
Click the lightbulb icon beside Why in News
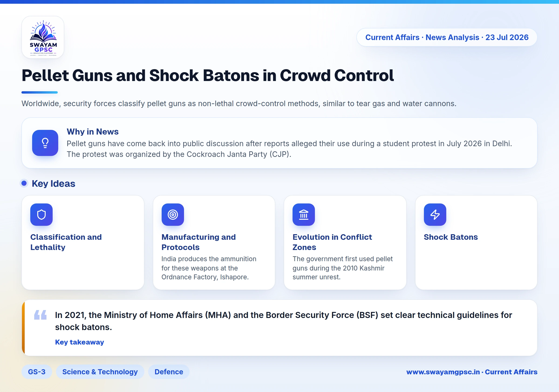click(x=45, y=143)
